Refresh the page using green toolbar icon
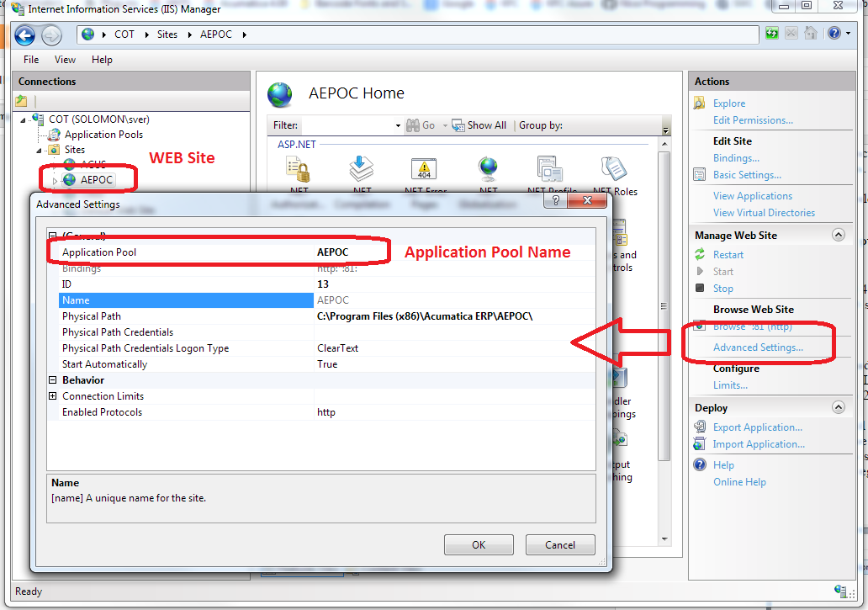Screen dimensions: 868x610 [771, 33]
